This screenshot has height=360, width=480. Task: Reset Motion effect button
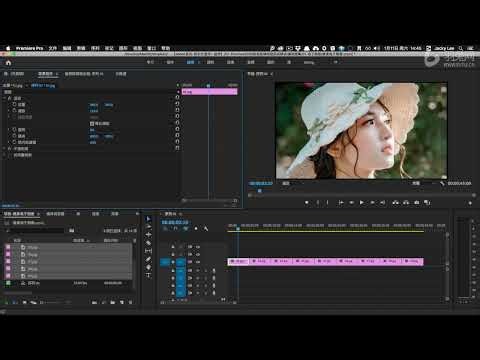177,98
